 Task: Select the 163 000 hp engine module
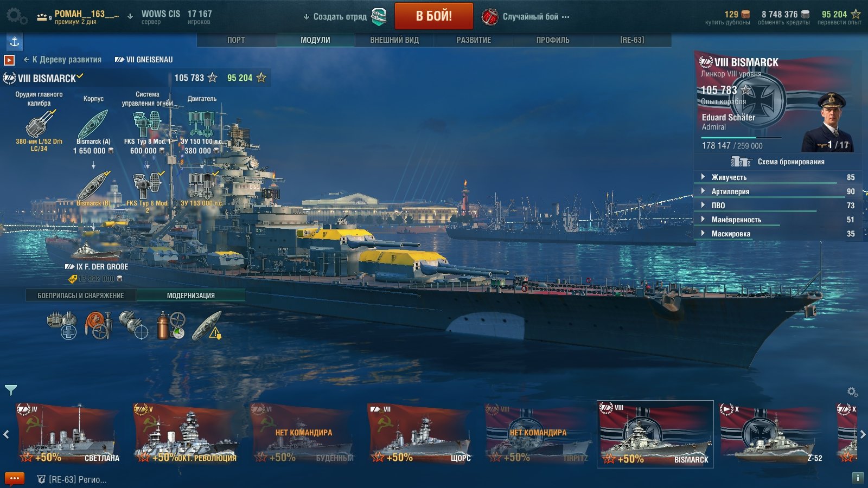(202, 189)
